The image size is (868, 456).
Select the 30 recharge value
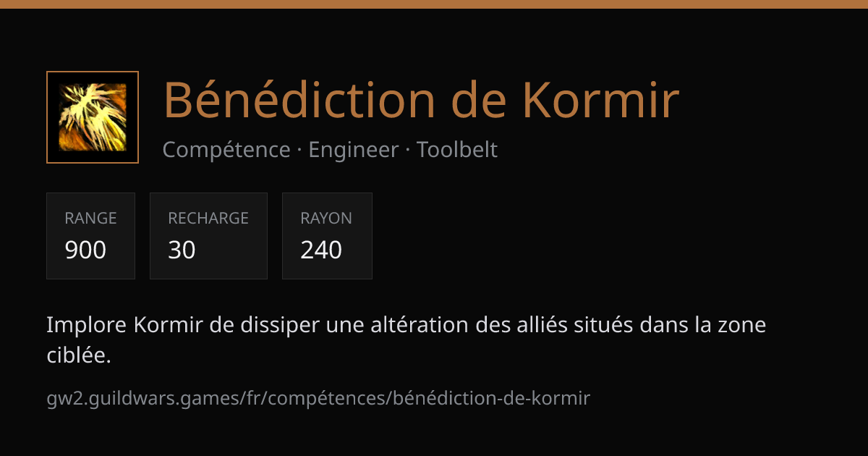tap(182, 250)
